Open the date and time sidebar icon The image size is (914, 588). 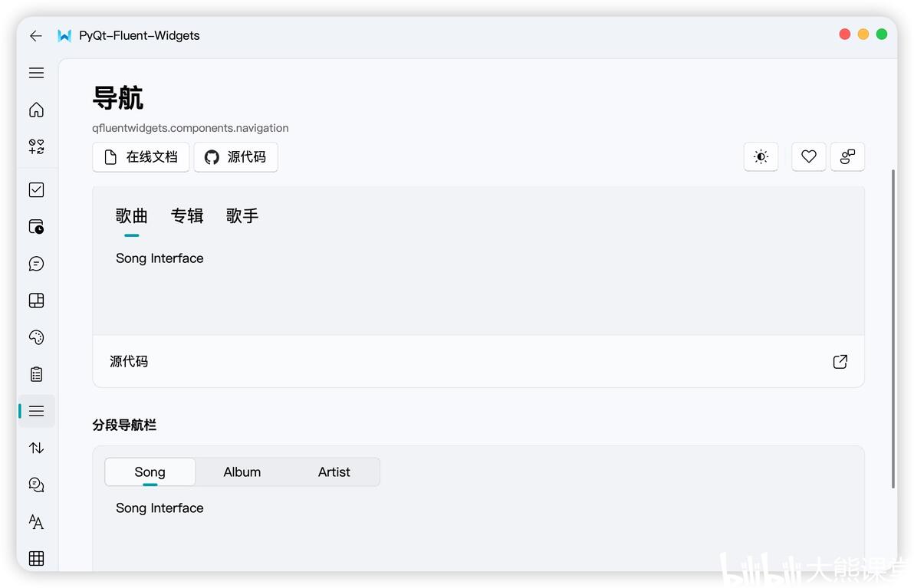[x=36, y=227]
